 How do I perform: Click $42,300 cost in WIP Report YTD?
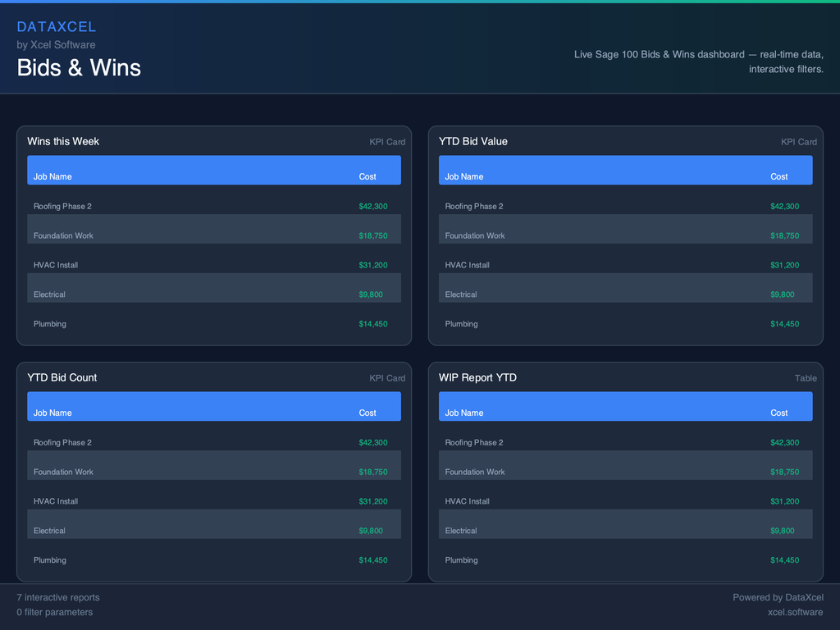pos(784,442)
